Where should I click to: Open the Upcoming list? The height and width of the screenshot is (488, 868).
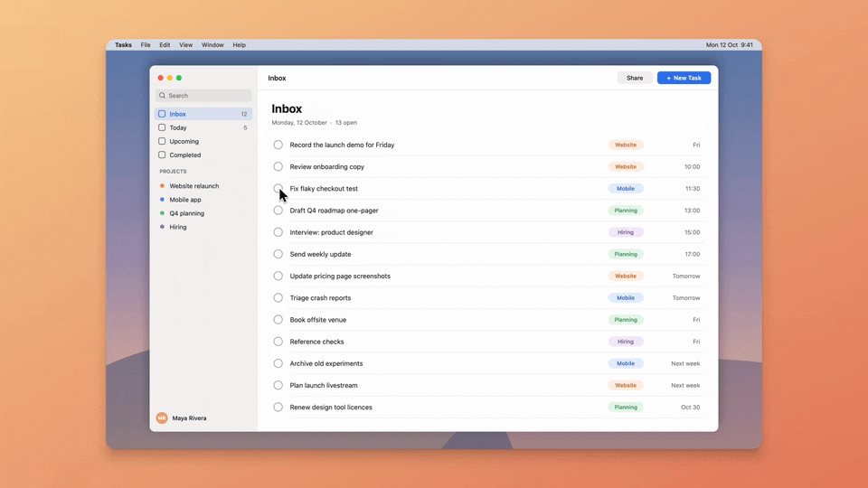click(x=203, y=142)
